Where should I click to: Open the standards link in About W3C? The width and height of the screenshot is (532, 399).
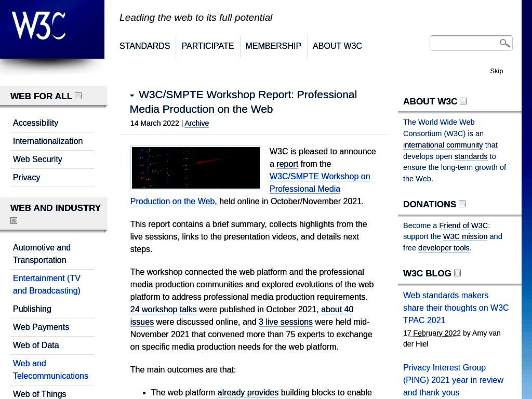(x=471, y=156)
